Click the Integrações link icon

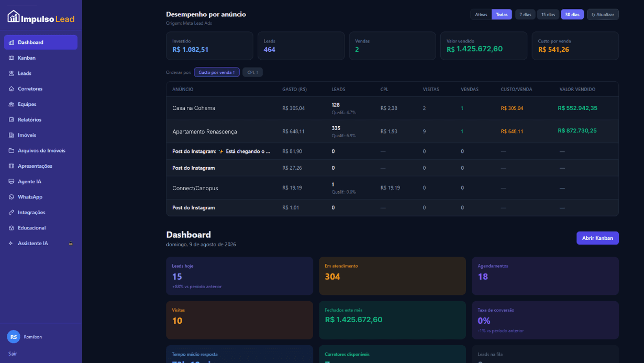(x=12, y=212)
